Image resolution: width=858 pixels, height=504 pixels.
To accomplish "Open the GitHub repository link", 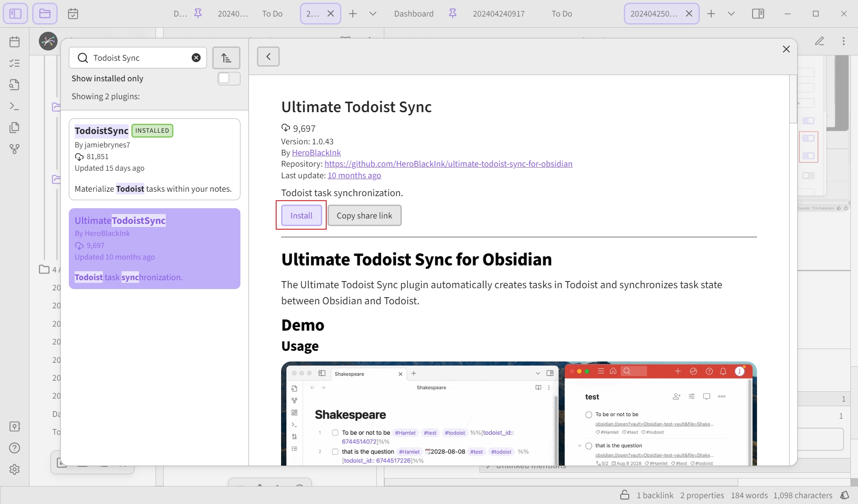I will [448, 164].
